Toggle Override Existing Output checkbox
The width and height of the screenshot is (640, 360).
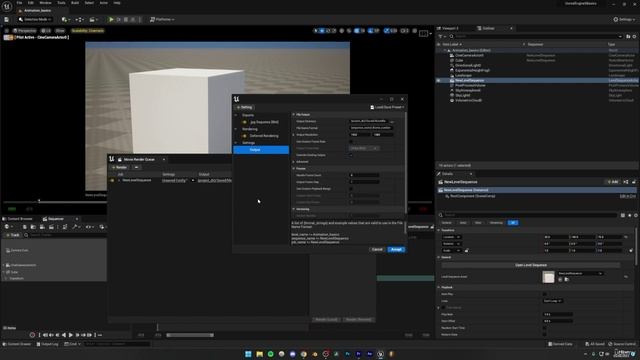click(x=351, y=155)
